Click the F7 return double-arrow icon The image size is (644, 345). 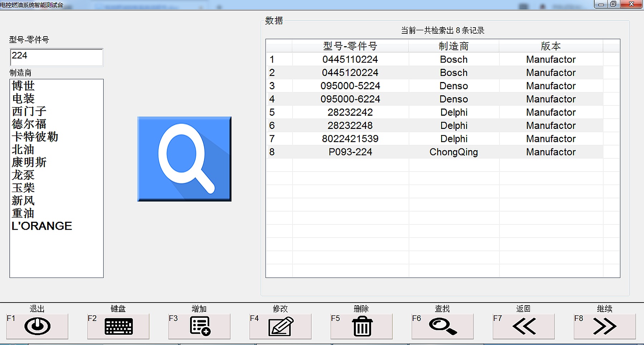coord(524,326)
